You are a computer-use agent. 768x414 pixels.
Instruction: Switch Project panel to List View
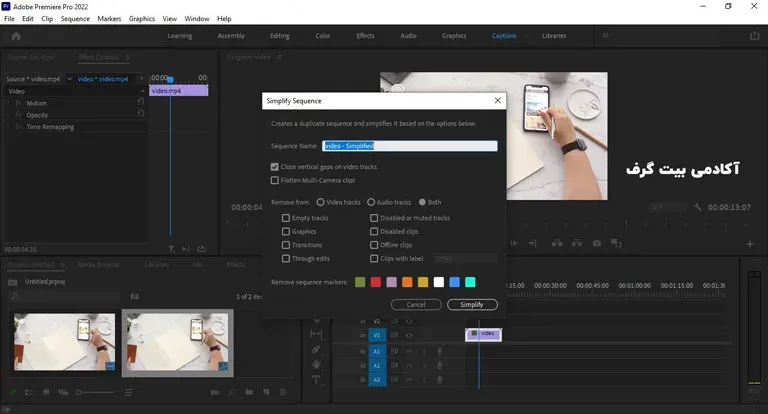point(29,392)
